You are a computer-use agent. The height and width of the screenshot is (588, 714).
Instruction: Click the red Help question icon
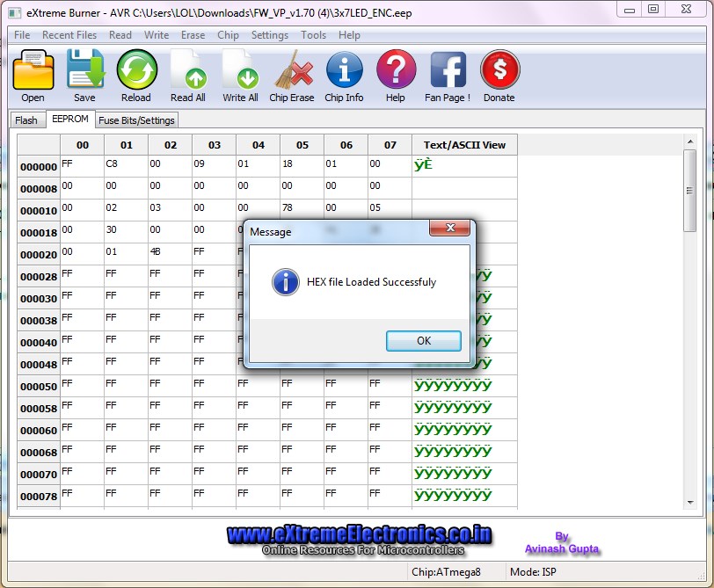[396, 70]
